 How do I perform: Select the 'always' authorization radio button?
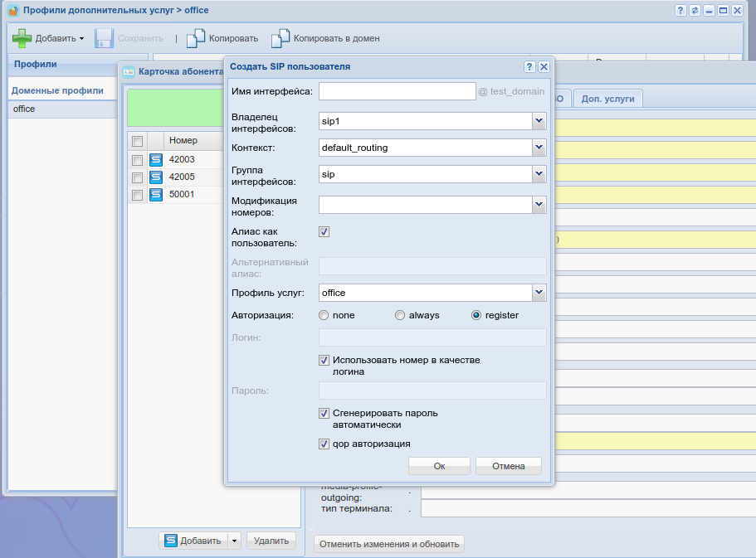coord(400,315)
